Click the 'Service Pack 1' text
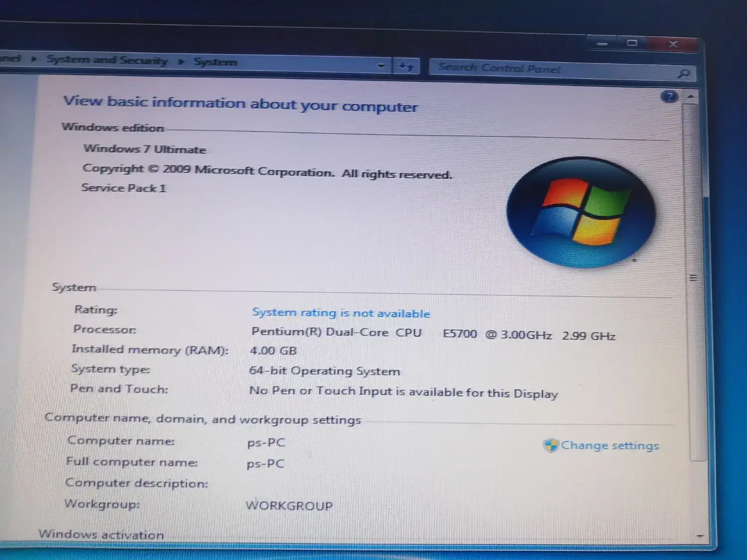 124,188
